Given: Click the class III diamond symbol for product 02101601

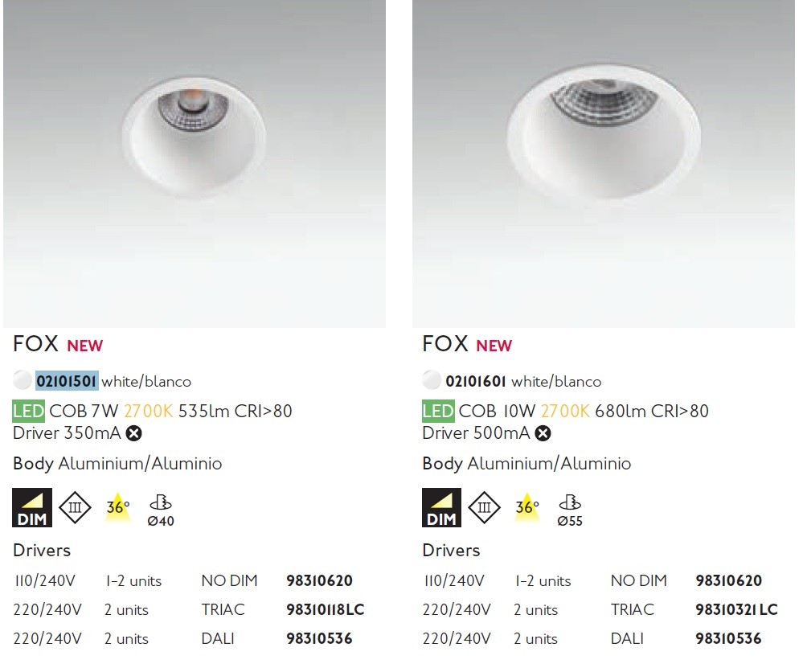Looking at the screenshot, I should tap(484, 507).
